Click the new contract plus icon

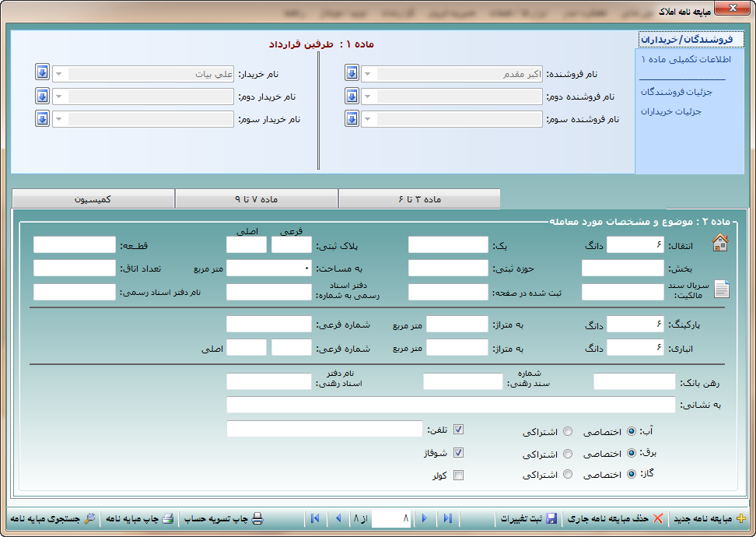coord(740,518)
